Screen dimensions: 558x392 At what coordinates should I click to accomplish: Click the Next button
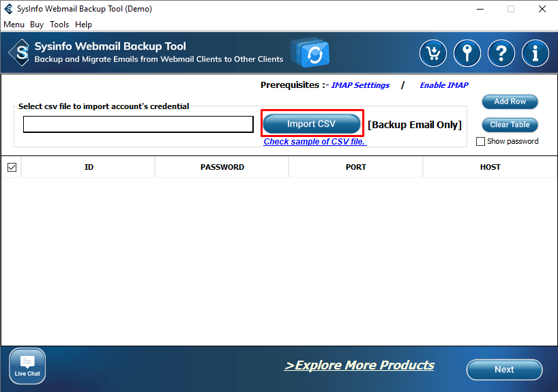(x=504, y=370)
